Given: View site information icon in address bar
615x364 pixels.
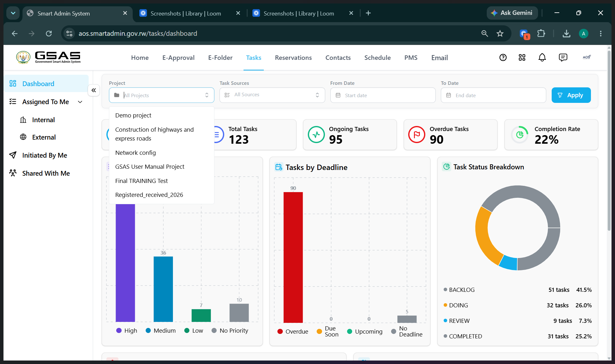Looking at the screenshot, I should pos(69,34).
